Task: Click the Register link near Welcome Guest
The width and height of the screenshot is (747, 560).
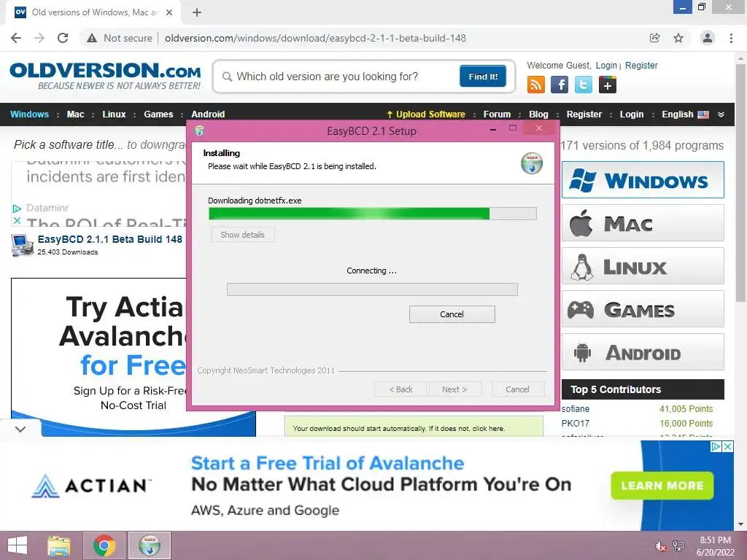Action: [641, 65]
